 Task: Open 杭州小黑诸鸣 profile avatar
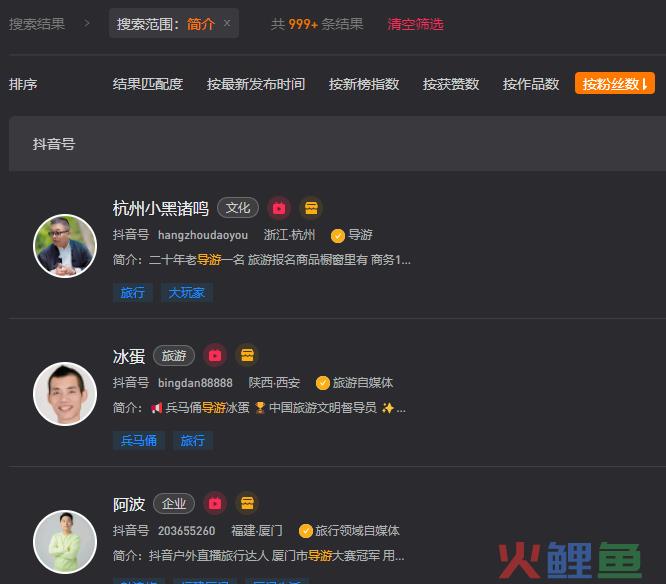(x=65, y=246)
